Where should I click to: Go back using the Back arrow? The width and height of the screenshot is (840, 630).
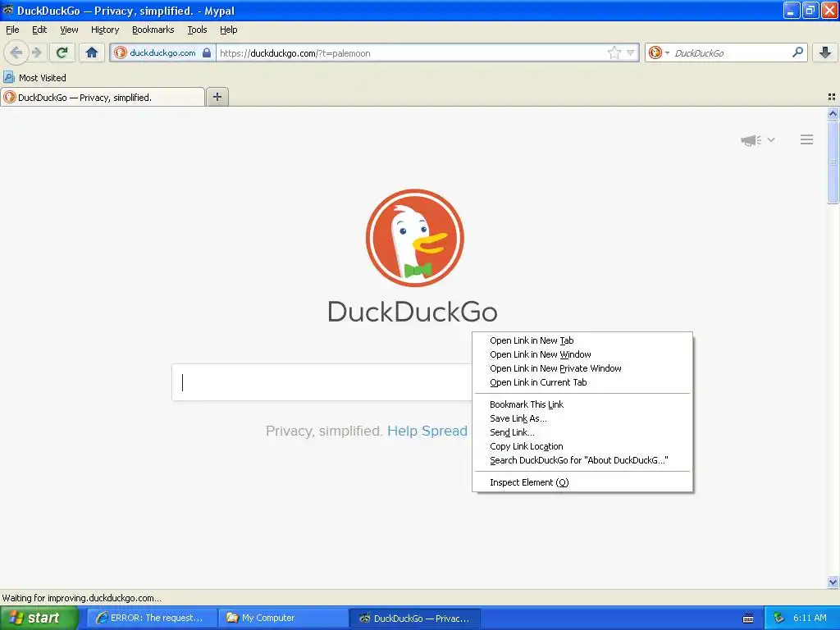(x=16, y=52)
